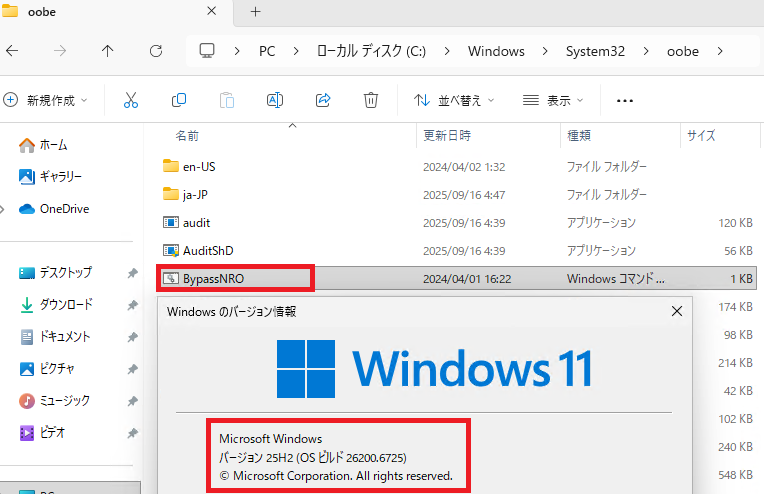764x494 pixels.
Task: Click the Copy icon in toolbar
Action: click(x=179, y=100)
